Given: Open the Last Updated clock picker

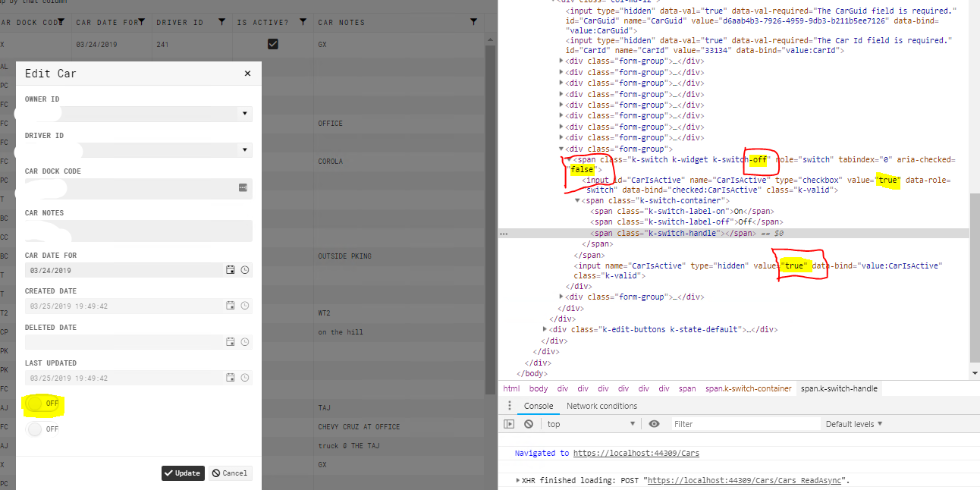Looking at the screenshot, I should 245,378.
